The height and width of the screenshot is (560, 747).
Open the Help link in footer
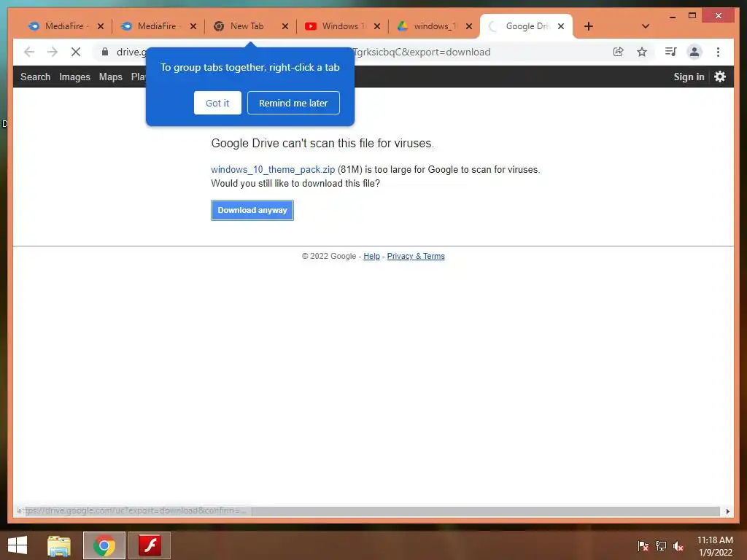[x=371, y=256]
